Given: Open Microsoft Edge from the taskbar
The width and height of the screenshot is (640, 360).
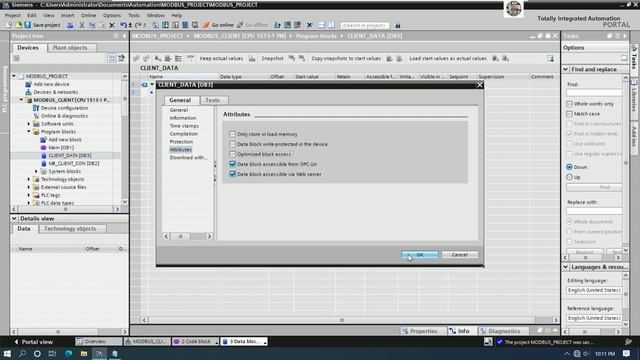Looking at the screenshot, I should 68,353.
